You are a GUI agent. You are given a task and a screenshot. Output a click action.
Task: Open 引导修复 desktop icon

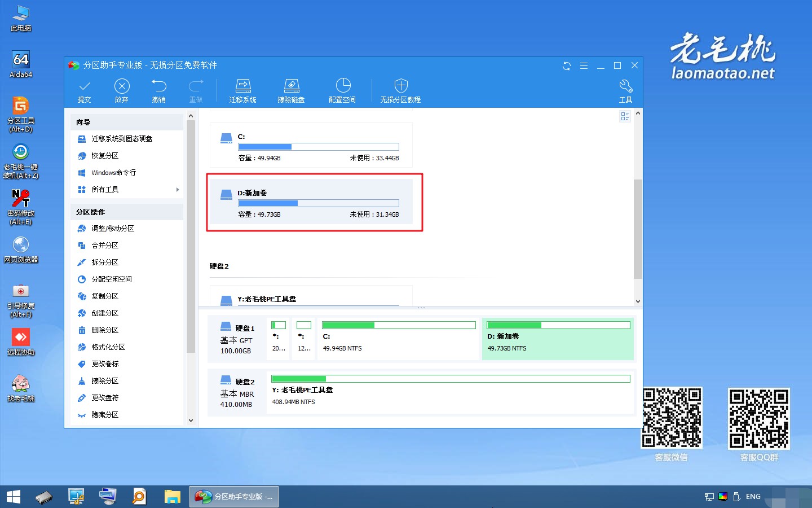click(21, 300)
